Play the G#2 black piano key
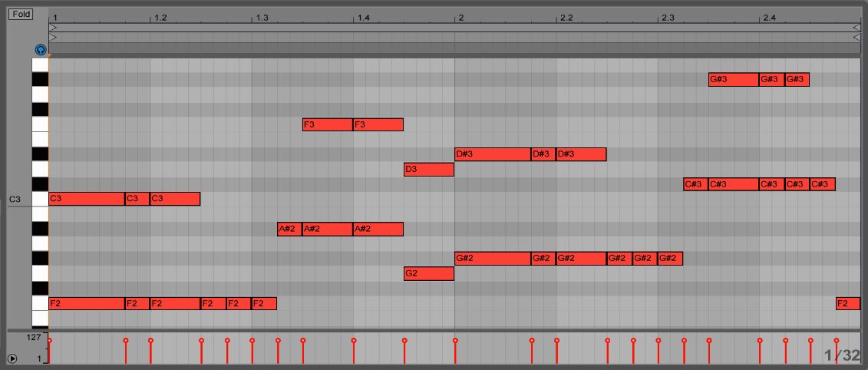Screen dimensions: 868x370 [40, 258]
